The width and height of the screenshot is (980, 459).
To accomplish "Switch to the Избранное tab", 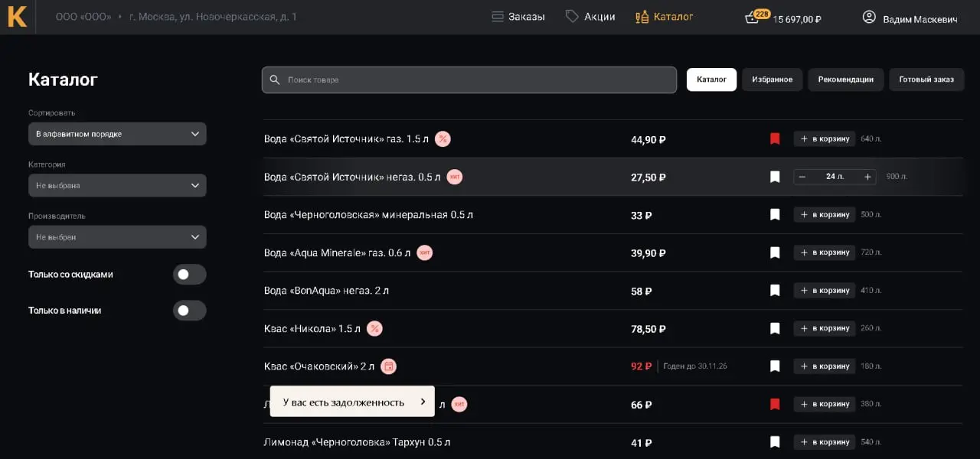I will pos(772,80).
